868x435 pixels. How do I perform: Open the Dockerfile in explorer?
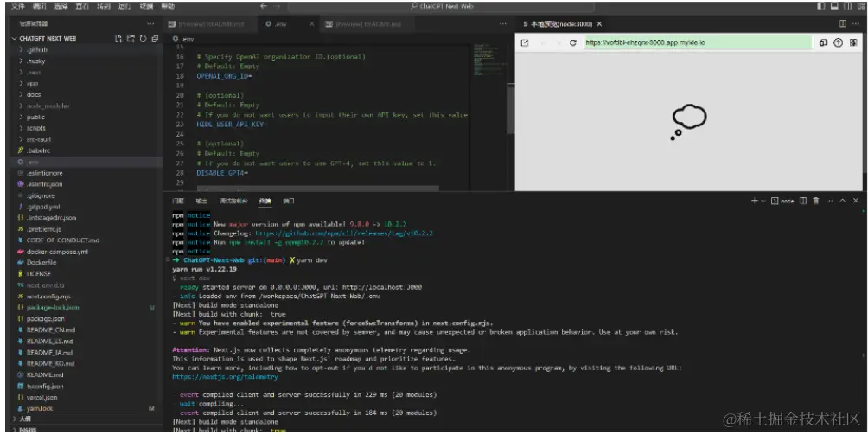coord(41,262)
